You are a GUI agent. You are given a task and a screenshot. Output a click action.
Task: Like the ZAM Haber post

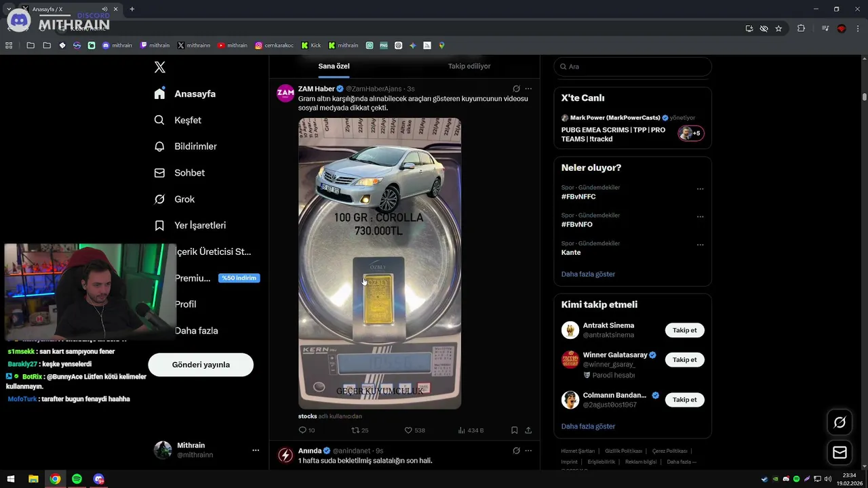(x=414, y=430)
